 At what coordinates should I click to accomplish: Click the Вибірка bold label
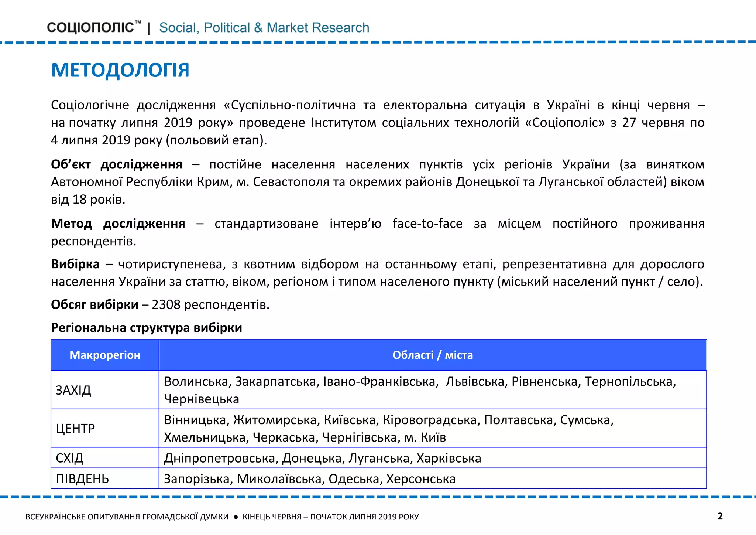[75, 264]
